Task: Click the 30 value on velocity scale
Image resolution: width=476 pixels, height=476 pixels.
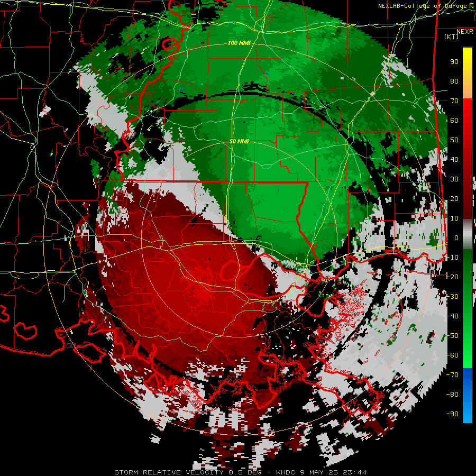Action: point(454,179)
